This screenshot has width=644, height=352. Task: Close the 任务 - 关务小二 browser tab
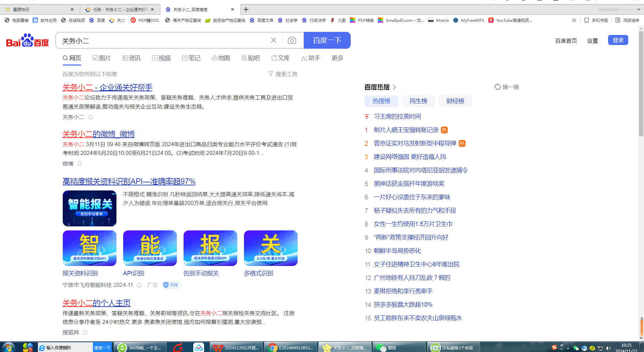(x=152, y=9)
